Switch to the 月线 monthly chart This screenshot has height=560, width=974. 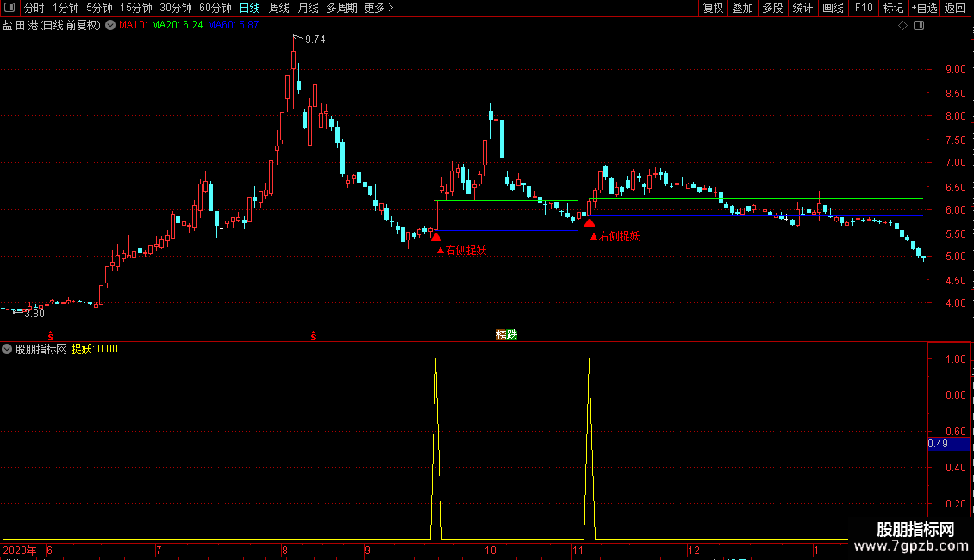point(308,8)
